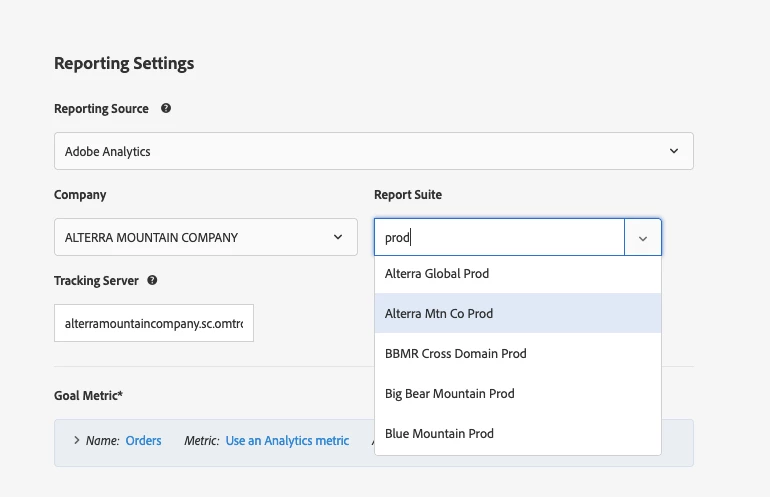Pick Big Bear Mountain Prod option
This screenshot has width=770, height=497.
point(449,393)
